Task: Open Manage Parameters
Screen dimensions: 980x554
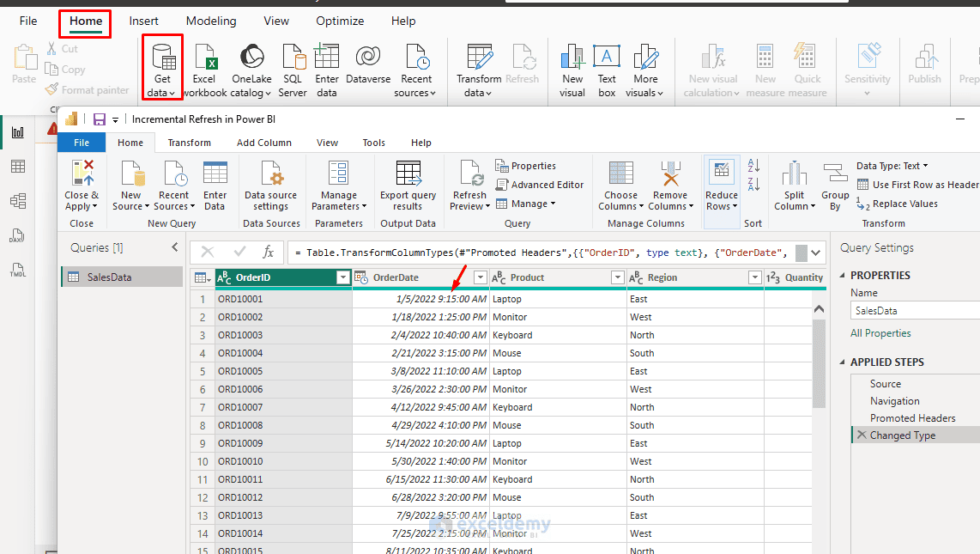Action: pos(339,186)
